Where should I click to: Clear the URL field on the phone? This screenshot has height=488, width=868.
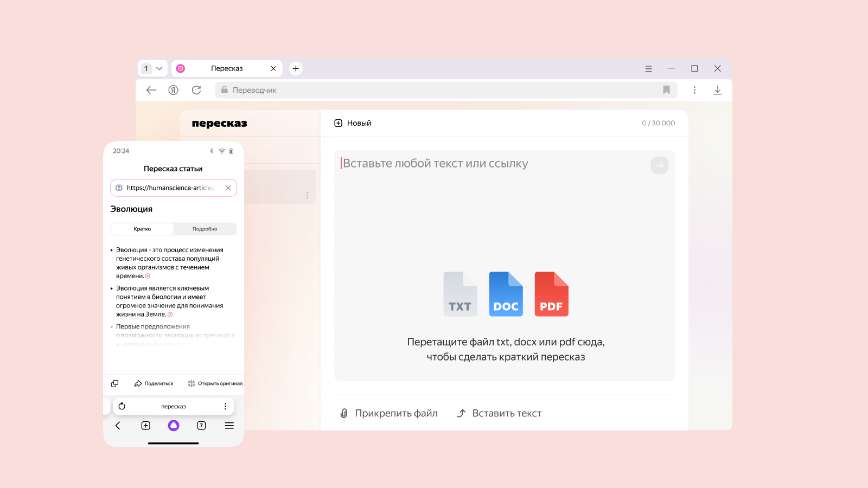click(x=228, y=188)
